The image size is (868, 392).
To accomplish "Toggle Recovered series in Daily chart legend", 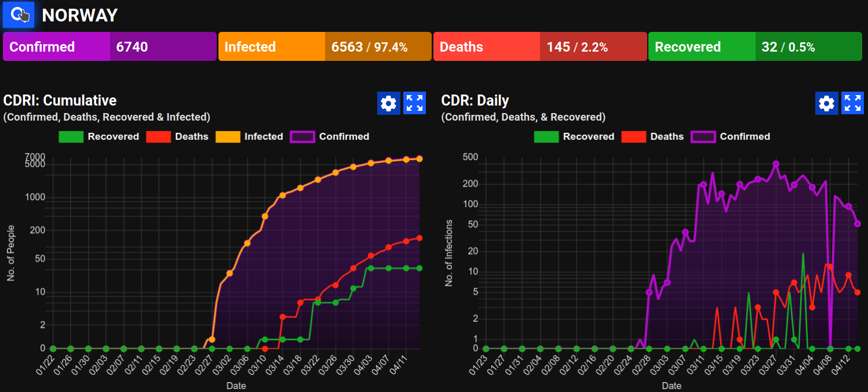I will (x=574, y=137).
